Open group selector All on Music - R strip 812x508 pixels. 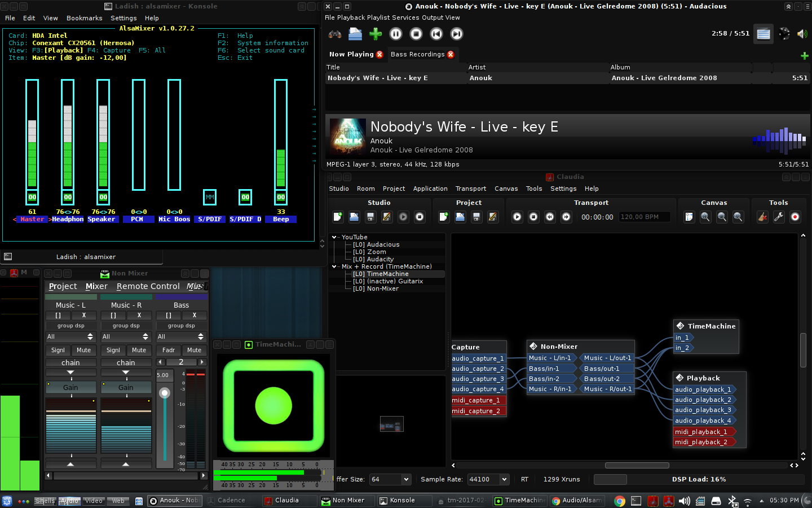click(x=126, y=337)
